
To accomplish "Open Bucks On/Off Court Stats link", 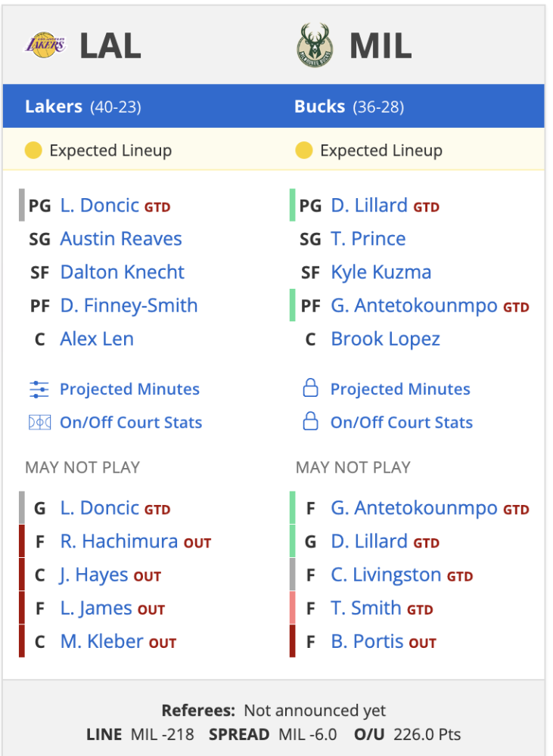I will (x=402, y=423).
